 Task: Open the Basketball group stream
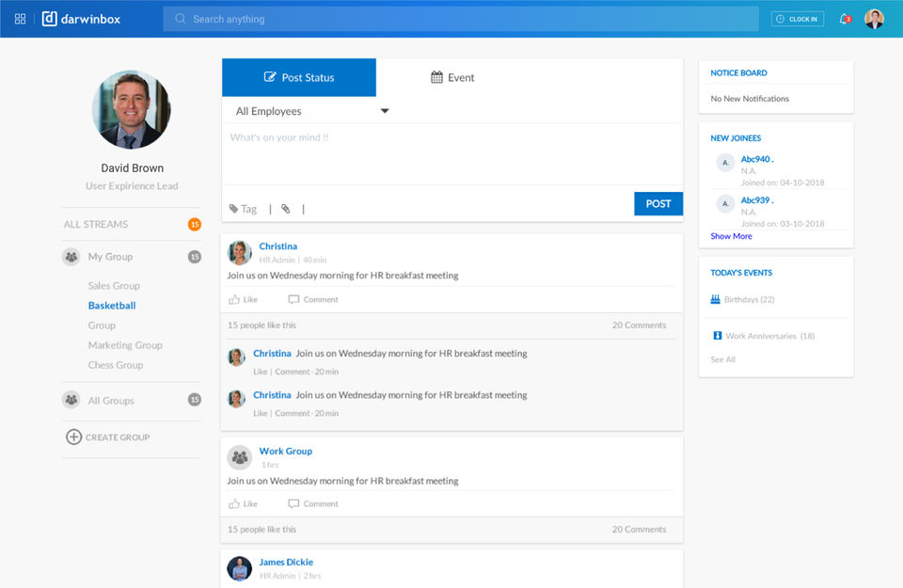[x=112, y=305]
